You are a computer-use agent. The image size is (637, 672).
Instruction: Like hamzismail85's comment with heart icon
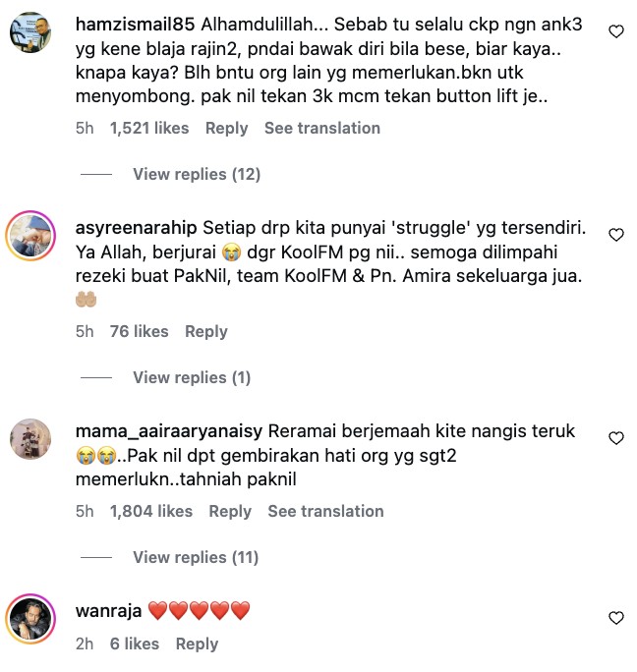click(x=616, y=31)
